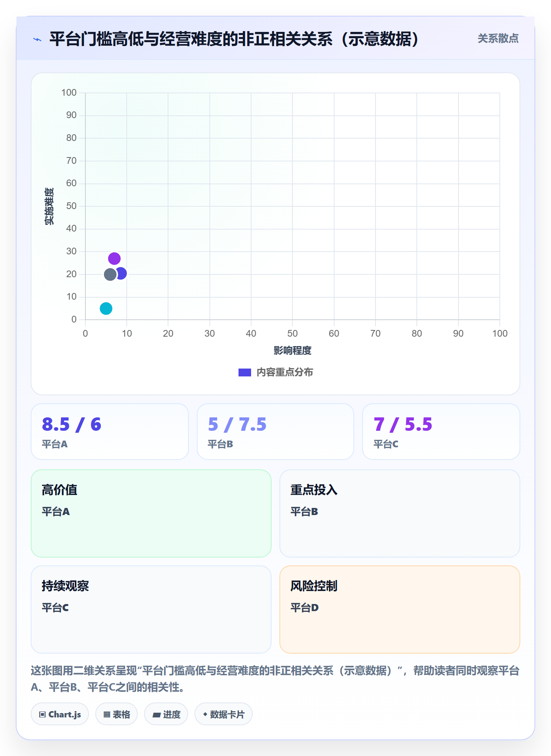Select the 重点投入 heading

click(x=314, y=490)
